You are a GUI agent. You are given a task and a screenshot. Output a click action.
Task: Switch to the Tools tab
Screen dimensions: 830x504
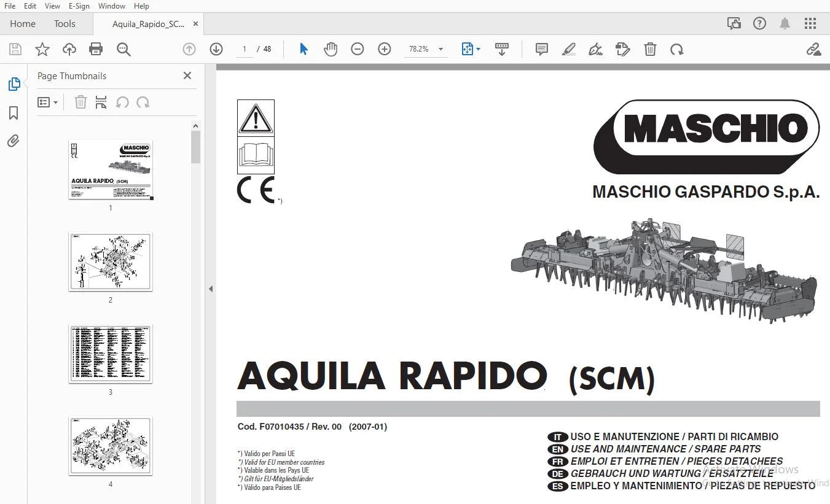pyautogui.click(x=65, y=24)
